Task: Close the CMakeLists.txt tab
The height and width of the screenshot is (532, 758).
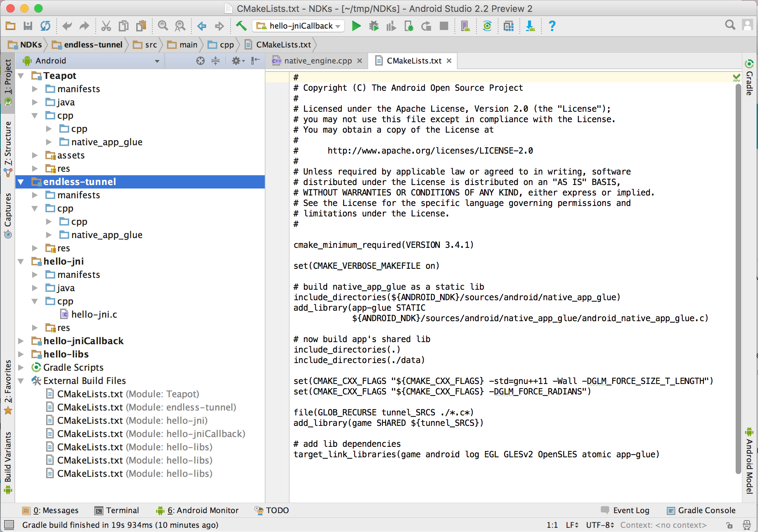Action: tap(449, 61)
